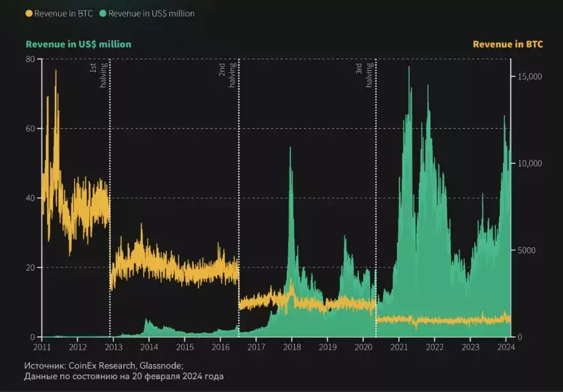Click the yellow Revenue in BTC legend dot
This screenshot has width=563, height=392.
pos(29,13)
